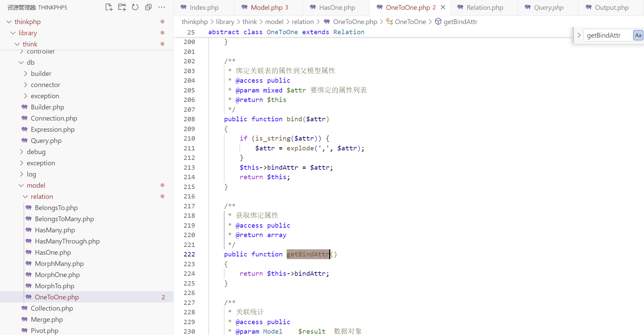Click highlighted getBindAttr on line 222
This screenshot has height=335, width=644.
[308, 254]
